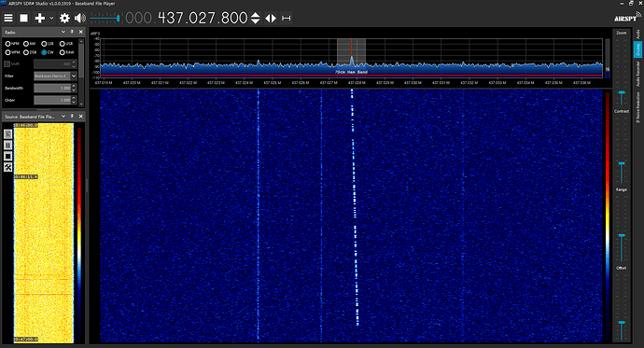
Task: Click the step-size bar icon in toolbar
Action: [287, 18]
